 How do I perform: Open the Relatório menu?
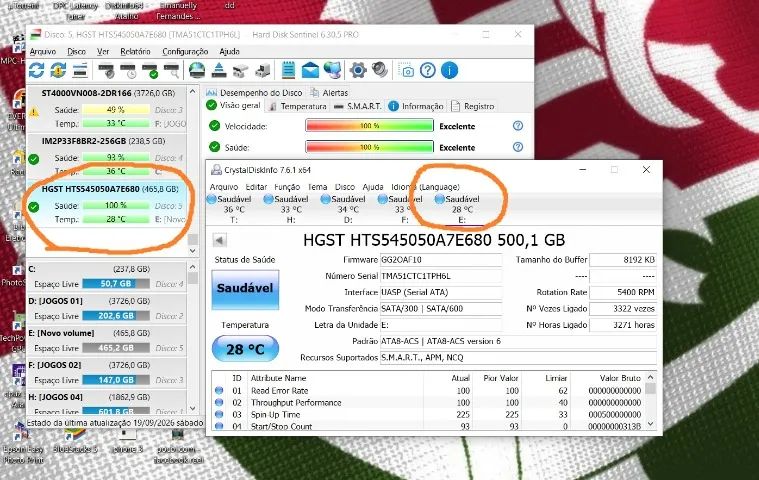tap(135, 51)
